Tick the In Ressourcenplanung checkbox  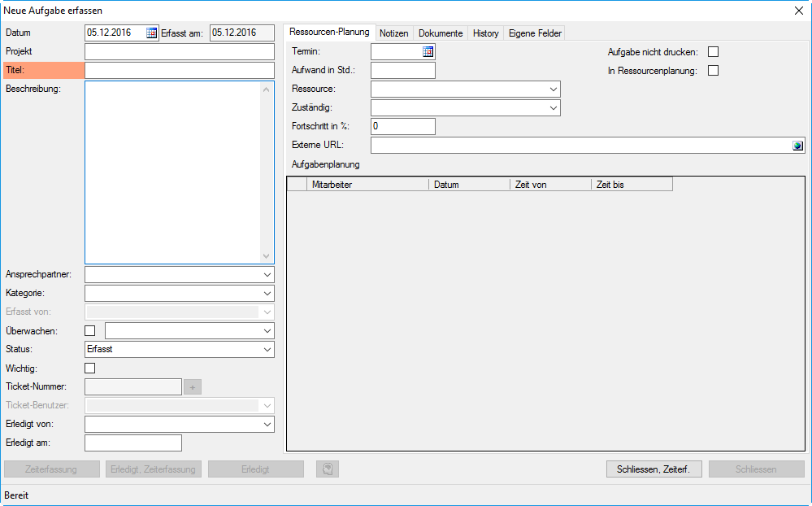714,71
